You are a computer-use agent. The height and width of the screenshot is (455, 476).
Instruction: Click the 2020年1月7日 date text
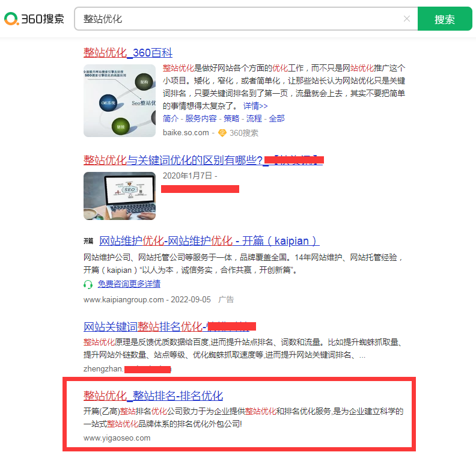[x=188, y=176]
